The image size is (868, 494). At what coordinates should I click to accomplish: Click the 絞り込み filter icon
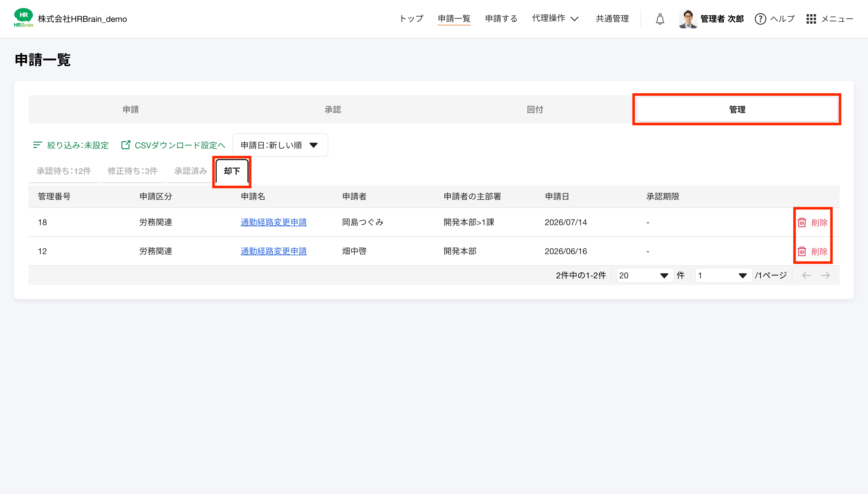pyautogui.click(x=37, y=145)
